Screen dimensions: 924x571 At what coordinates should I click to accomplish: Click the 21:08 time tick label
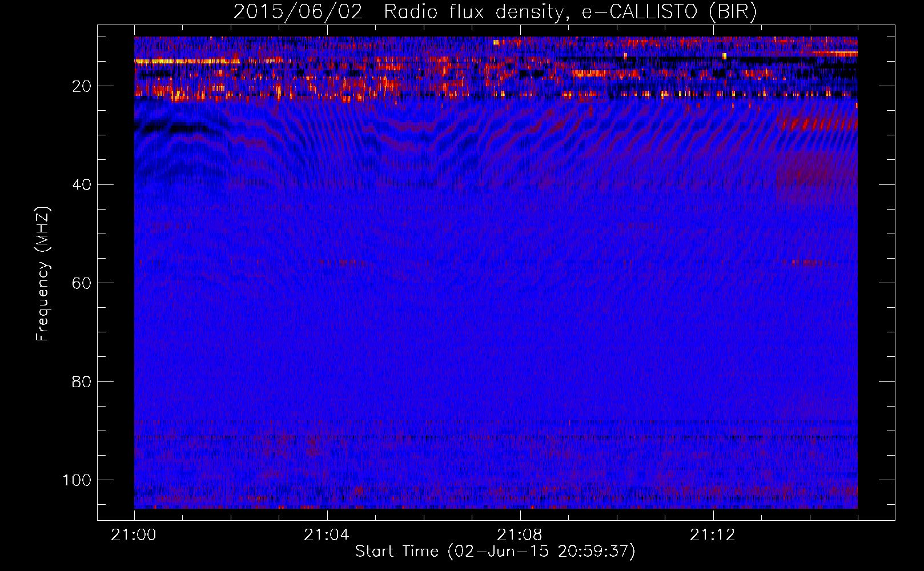point(520,535)
